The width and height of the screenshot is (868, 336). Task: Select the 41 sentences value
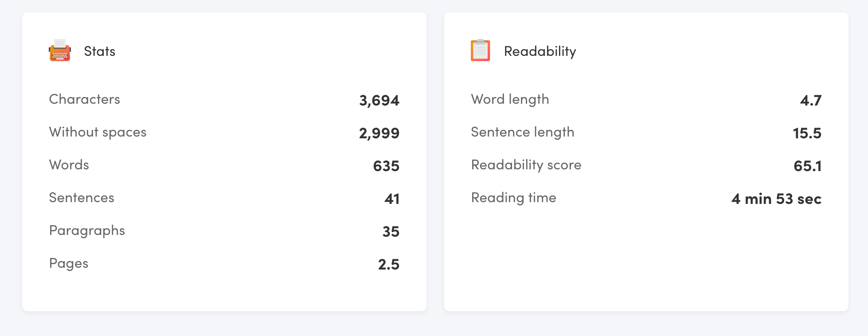click(x=392, y=199)
